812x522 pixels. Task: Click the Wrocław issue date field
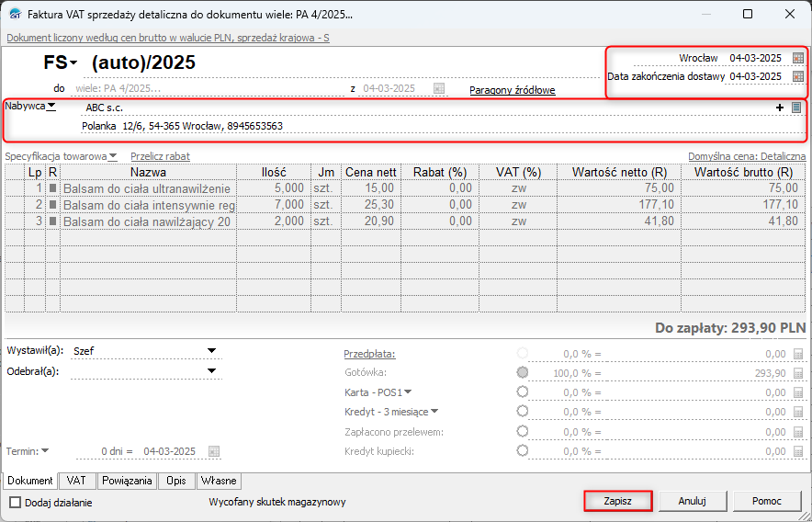755,58
